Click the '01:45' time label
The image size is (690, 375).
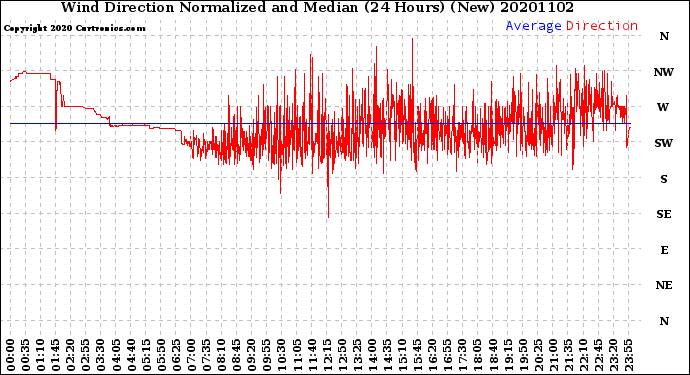click(55, 355)
